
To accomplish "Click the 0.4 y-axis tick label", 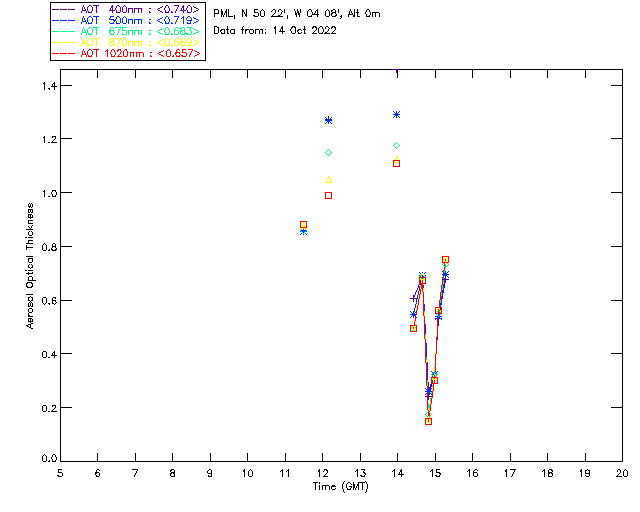I will coord(49,354).
